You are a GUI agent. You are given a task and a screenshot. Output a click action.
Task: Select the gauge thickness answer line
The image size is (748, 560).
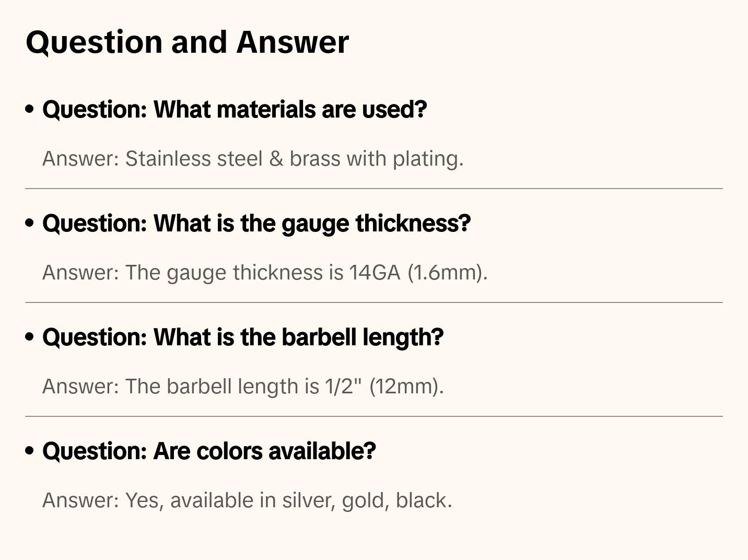[x=265, y=273]
